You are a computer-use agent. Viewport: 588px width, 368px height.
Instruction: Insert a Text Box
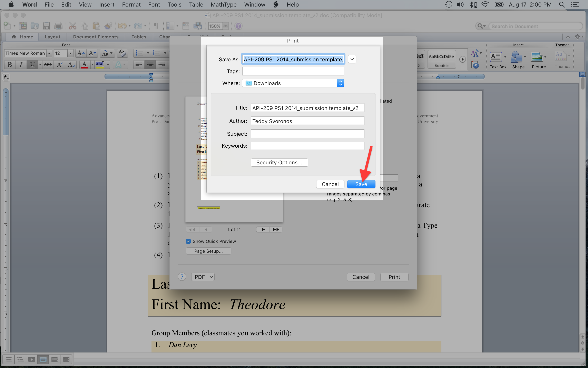tap(498, 60)
